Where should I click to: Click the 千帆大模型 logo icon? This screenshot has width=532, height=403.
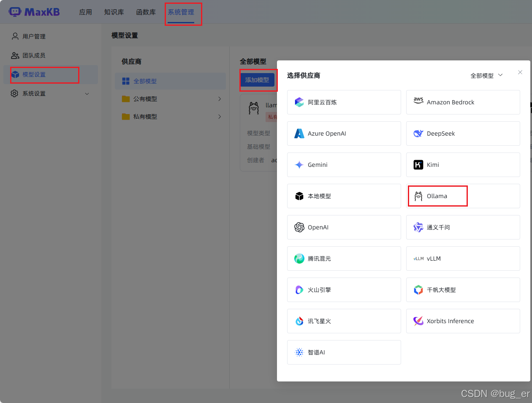point(418,290)
